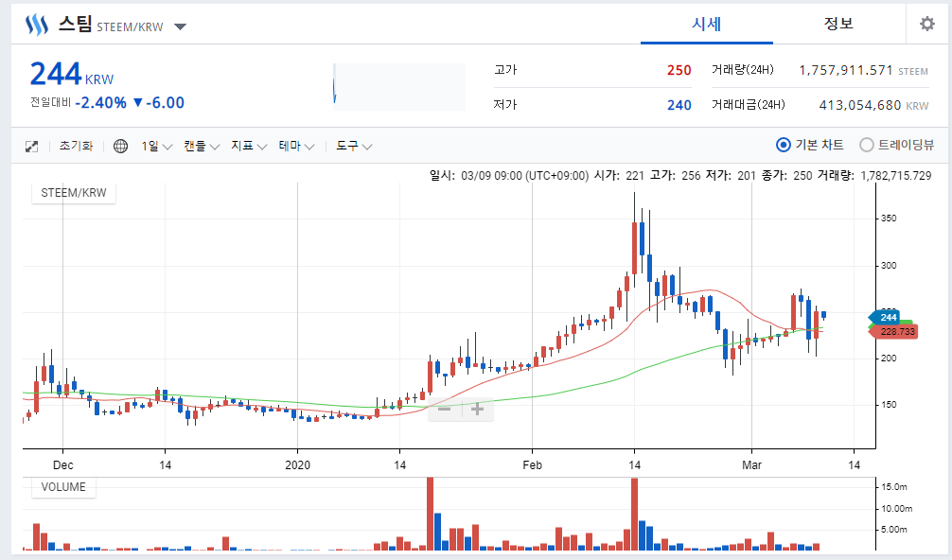Viewport: 952px width, 560px height.
Task: Open the 1일 interval dropdown
Action: (x=157, y=147)
